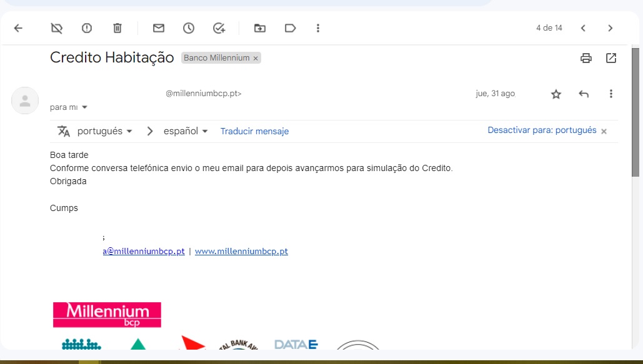Open the labels tag icon

coord(290,28)
